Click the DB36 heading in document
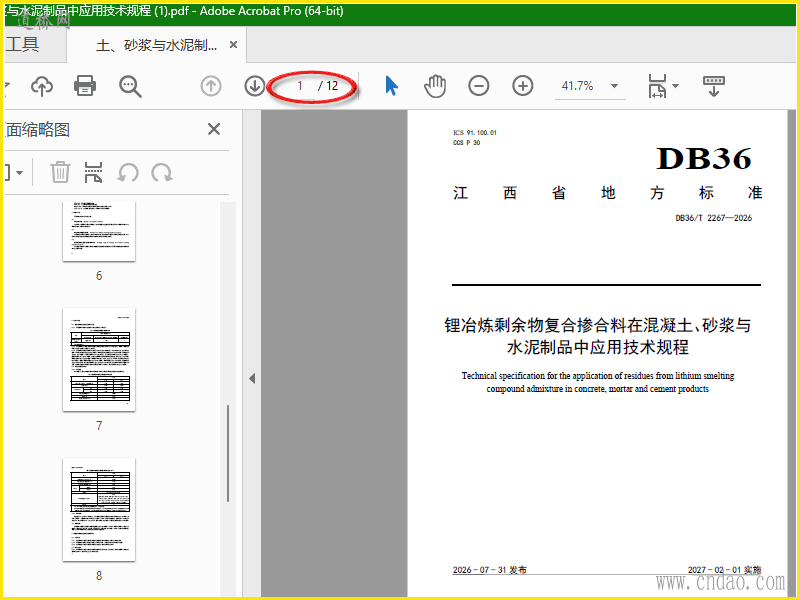The image size is (800, 600). 704,159
